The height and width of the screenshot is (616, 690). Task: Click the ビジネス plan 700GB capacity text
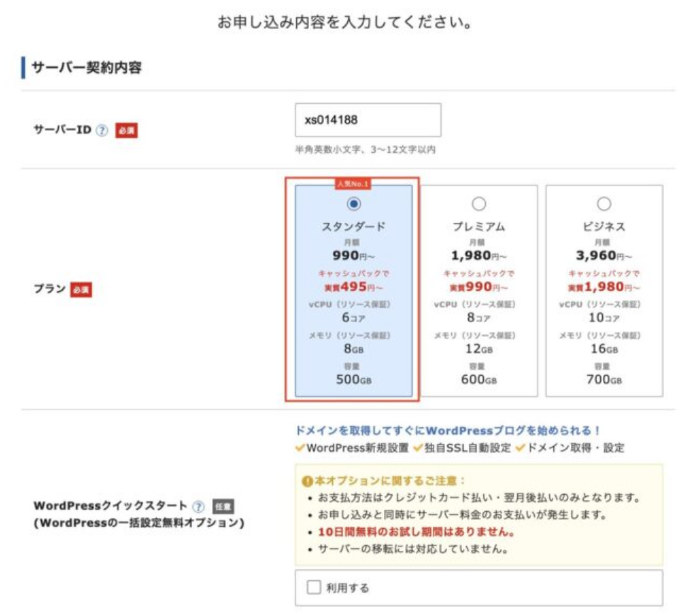(x=604, y=380)
